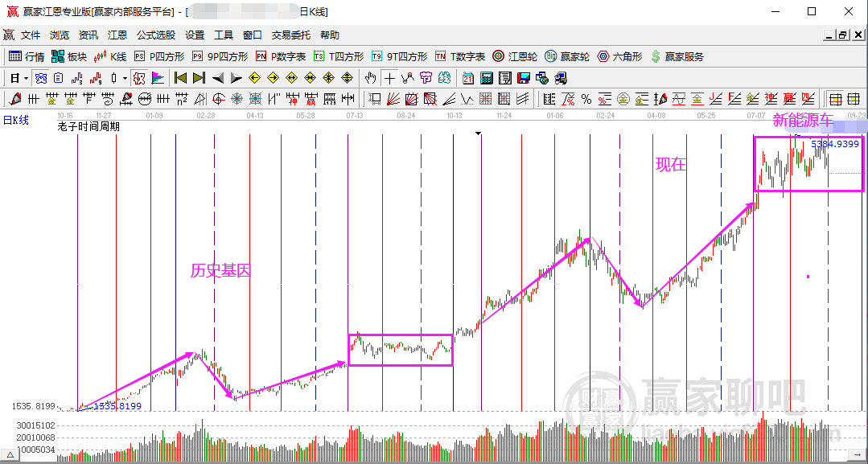Click the blue 1535.8199 low-price label
Image resolution: width=868 pixels, height=464 pixels.
pos(117,406)
